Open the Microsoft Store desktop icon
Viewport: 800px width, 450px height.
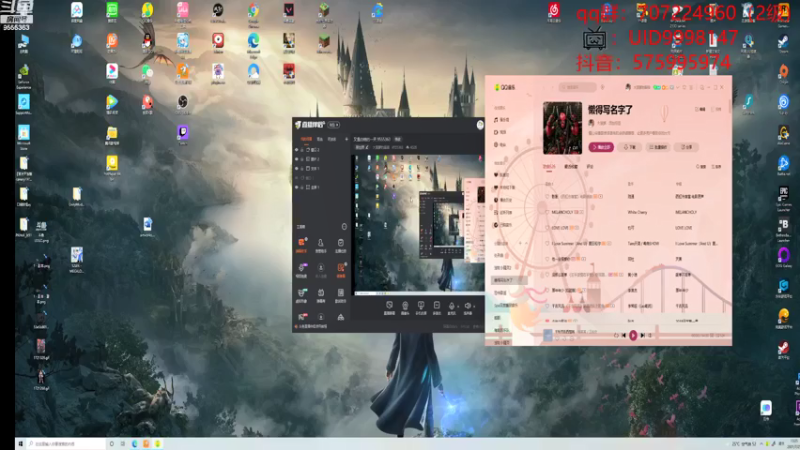click(23, 137)
